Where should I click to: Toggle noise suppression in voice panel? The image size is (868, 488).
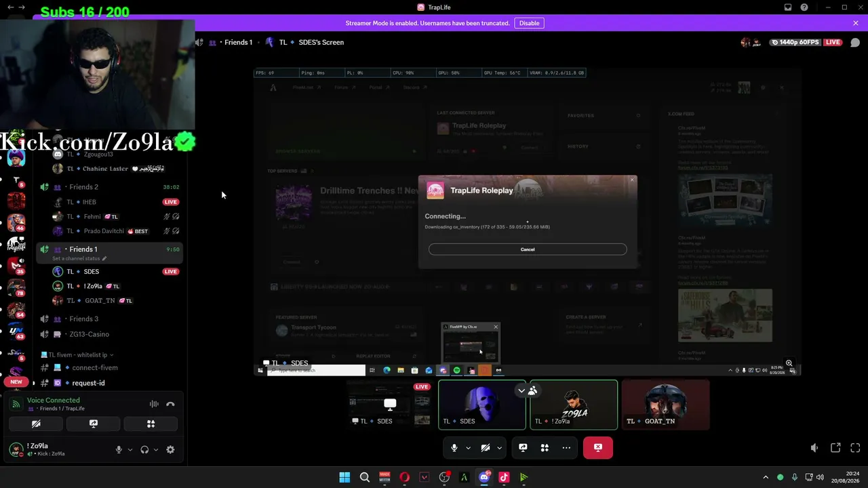[x=154, y=404]
